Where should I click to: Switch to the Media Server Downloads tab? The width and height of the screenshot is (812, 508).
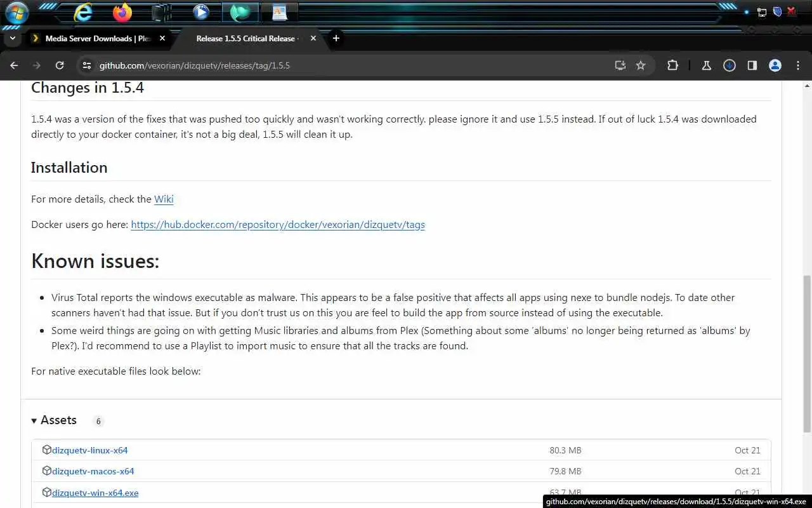pos(98,38)
